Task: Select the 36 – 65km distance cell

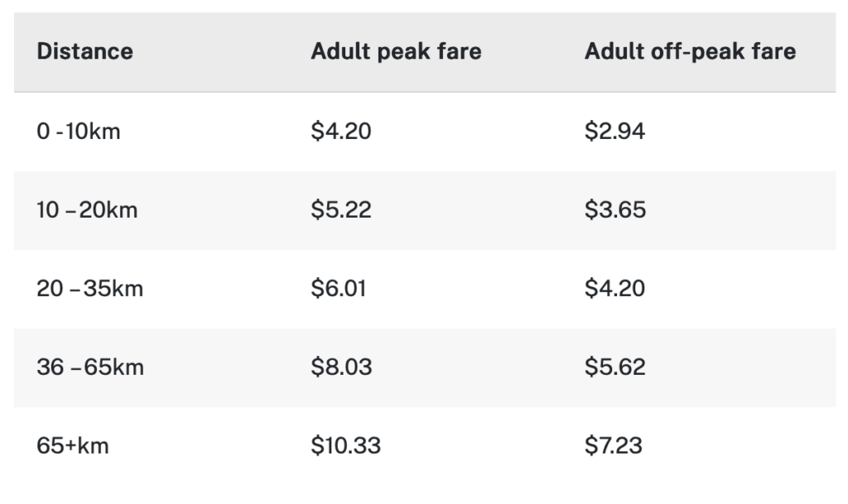Action: pos(89,367)
